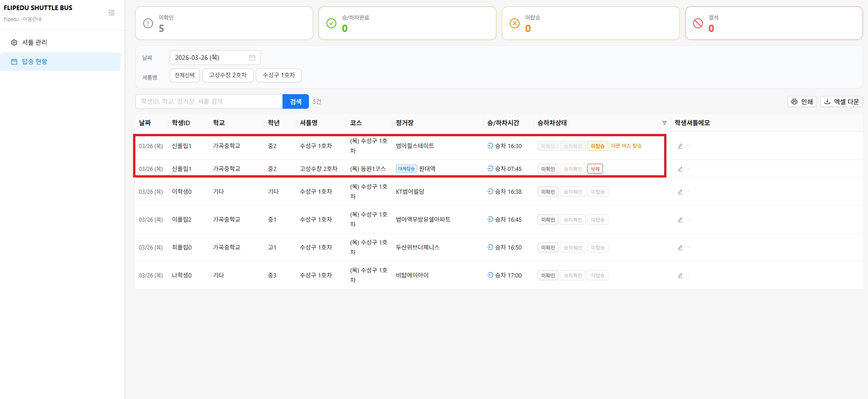Edit shuttle memo for 최플립0's row
868x399 pixels.
tap(680, 248)
